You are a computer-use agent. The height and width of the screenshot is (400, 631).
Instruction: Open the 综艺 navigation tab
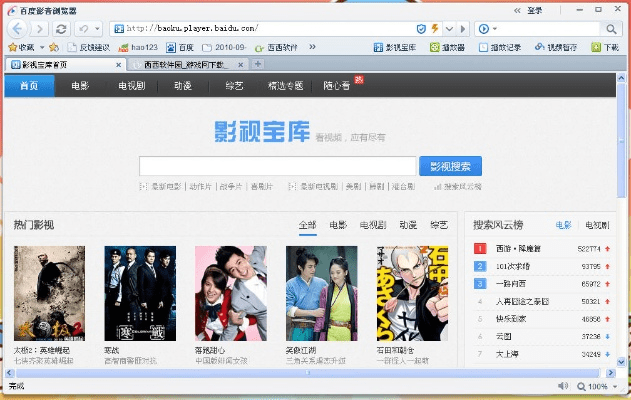click(x=234, y=86)
